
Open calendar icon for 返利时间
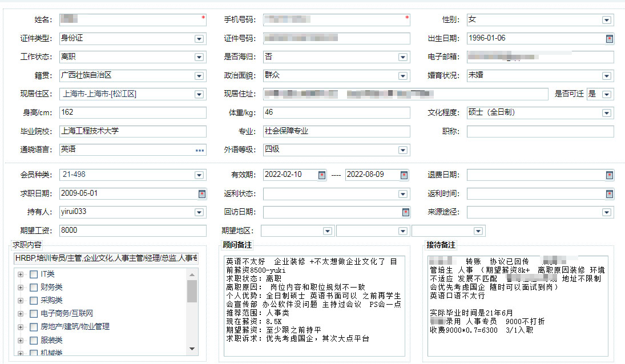click(x=609, y=194)
